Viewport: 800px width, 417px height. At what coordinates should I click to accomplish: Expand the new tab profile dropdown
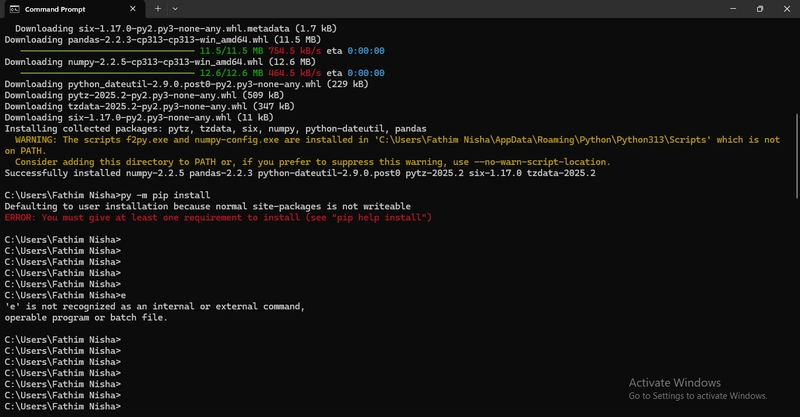coord(175,9)
